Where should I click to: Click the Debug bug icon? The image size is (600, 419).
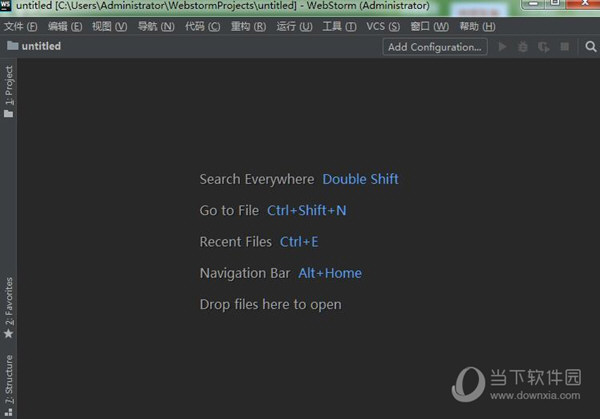click(x=523, y=47)
